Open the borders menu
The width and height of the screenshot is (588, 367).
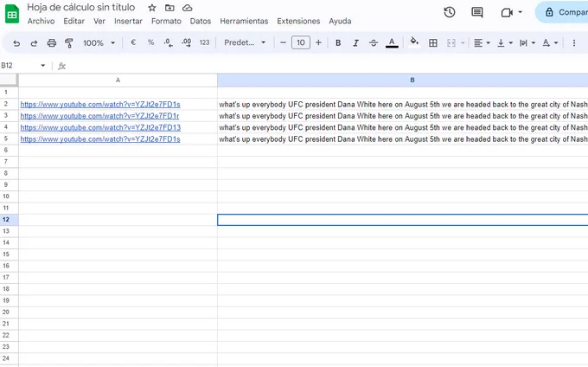432,42
